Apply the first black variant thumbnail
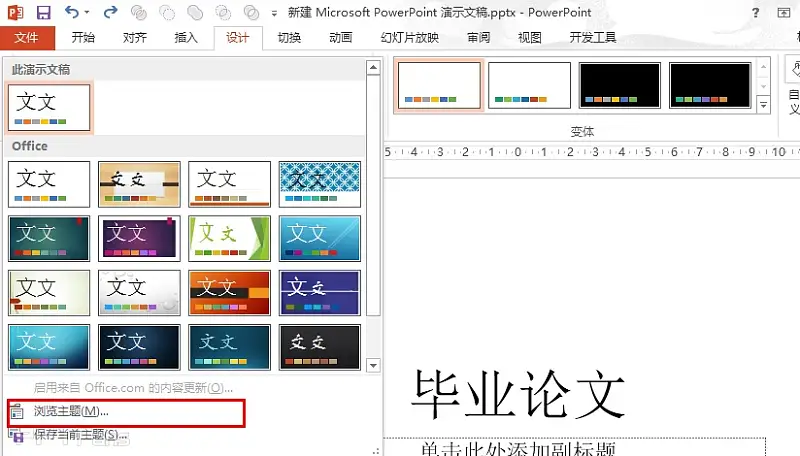Screen dimensions: 800x456 pos(620,85)
